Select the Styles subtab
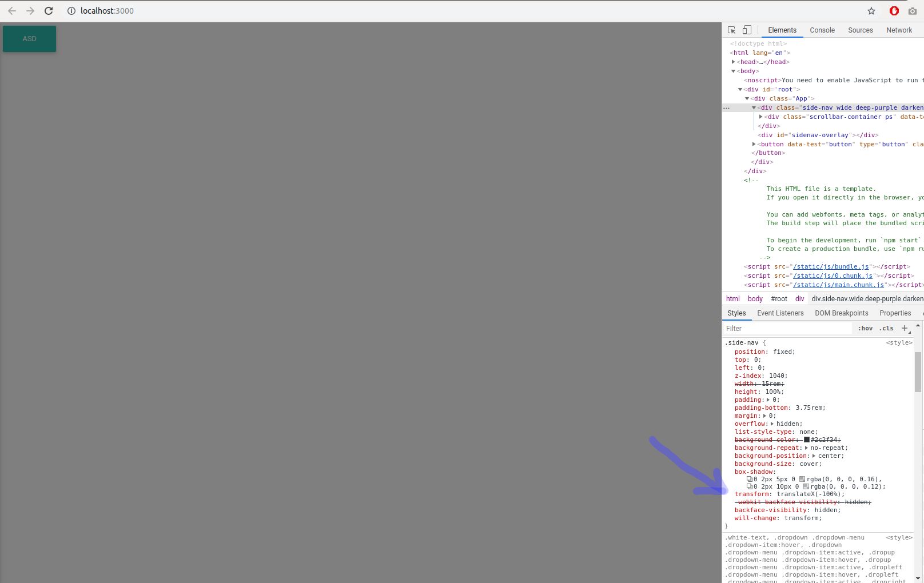 pos(736,313)
